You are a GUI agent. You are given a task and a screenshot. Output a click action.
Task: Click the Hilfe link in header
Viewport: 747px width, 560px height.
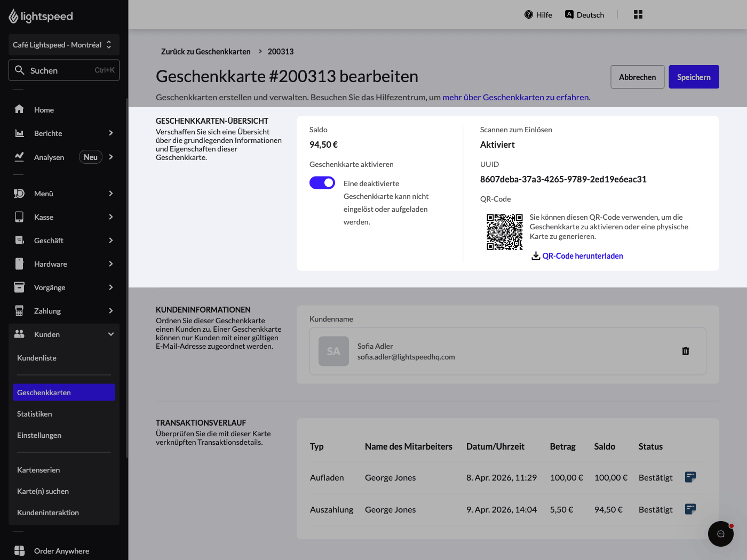point(544,15)
